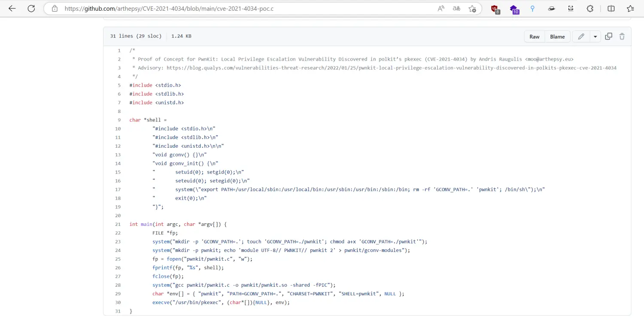Click the 'char *shell =' code line

(x=148, y=120)
